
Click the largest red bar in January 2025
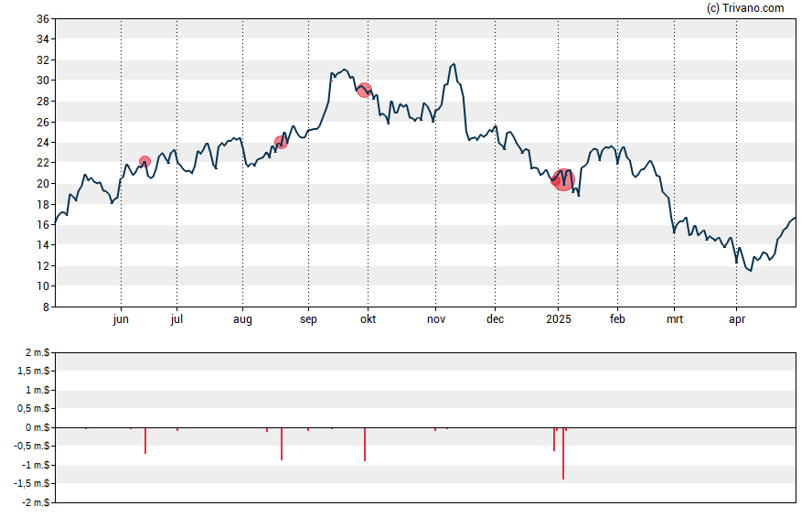tap(563, 453)
